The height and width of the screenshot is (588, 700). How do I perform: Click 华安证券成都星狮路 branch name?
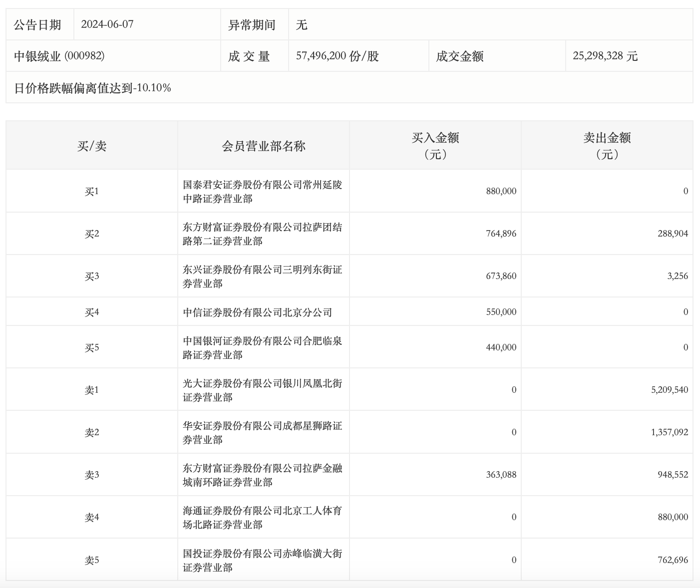262,433
